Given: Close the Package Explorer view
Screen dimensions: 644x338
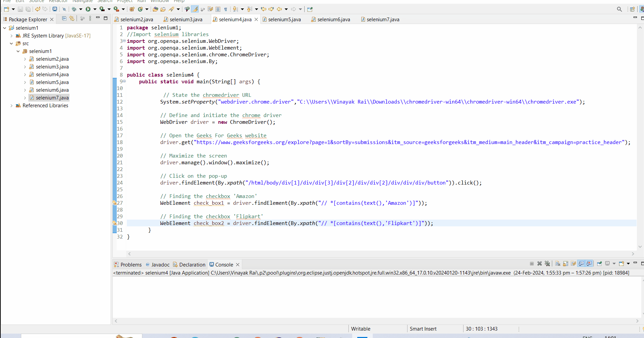Looking at the screenshot, I should pos(52,20).
